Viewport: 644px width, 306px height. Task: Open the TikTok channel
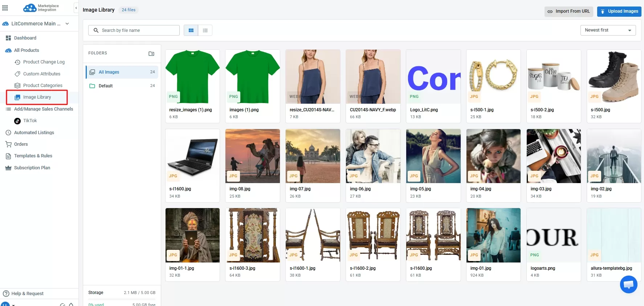tap(30, 121)
